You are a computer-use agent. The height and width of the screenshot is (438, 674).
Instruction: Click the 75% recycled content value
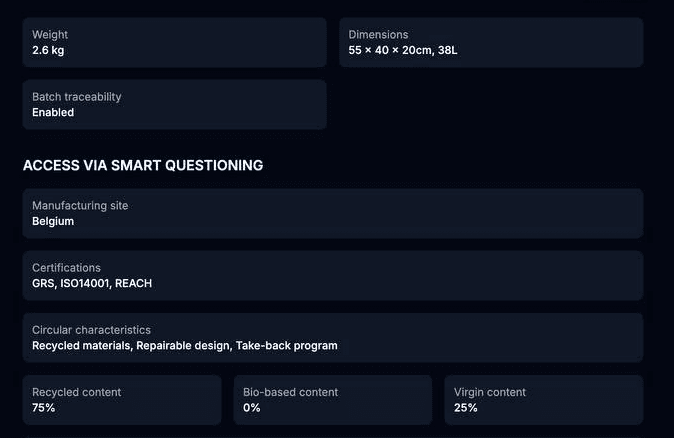tap(44, 408)
